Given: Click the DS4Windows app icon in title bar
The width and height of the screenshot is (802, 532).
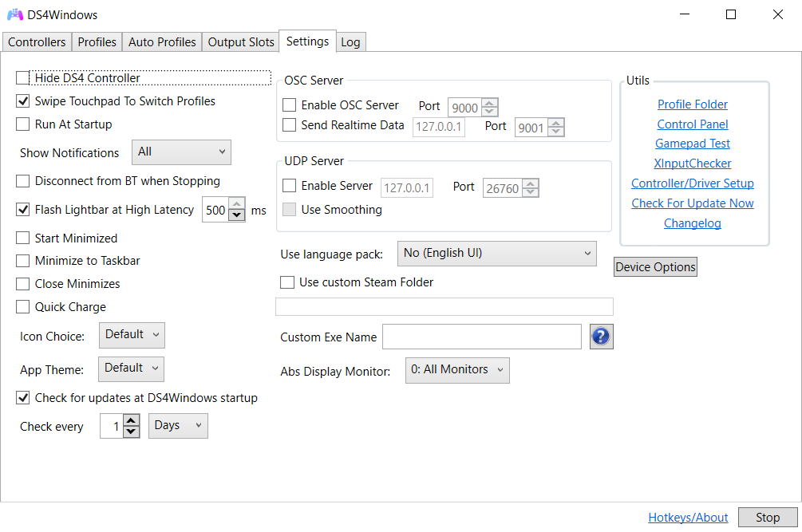Looking at the screenshot, I should click(x=15, y=15).
